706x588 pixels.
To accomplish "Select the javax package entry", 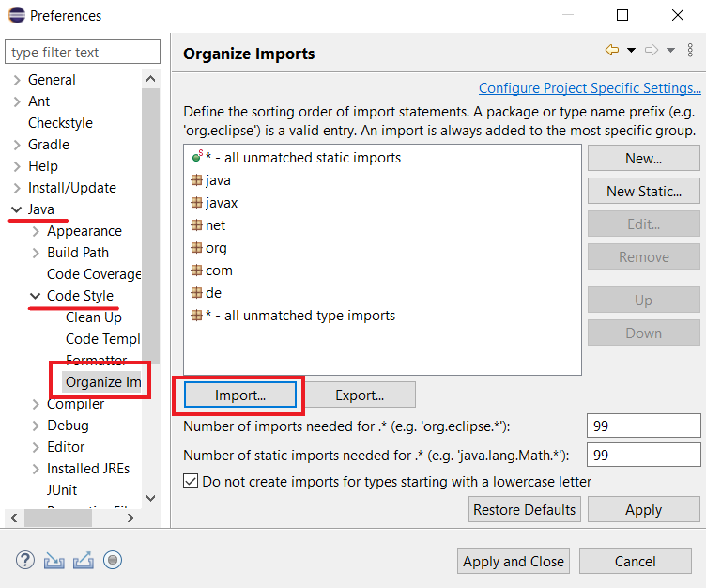I will (x=214, y=203).
